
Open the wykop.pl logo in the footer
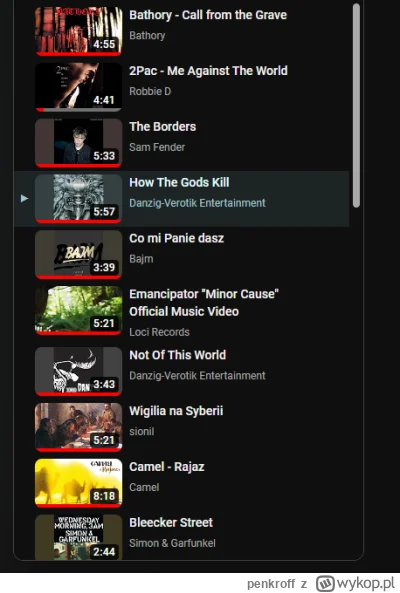(355, 583)
